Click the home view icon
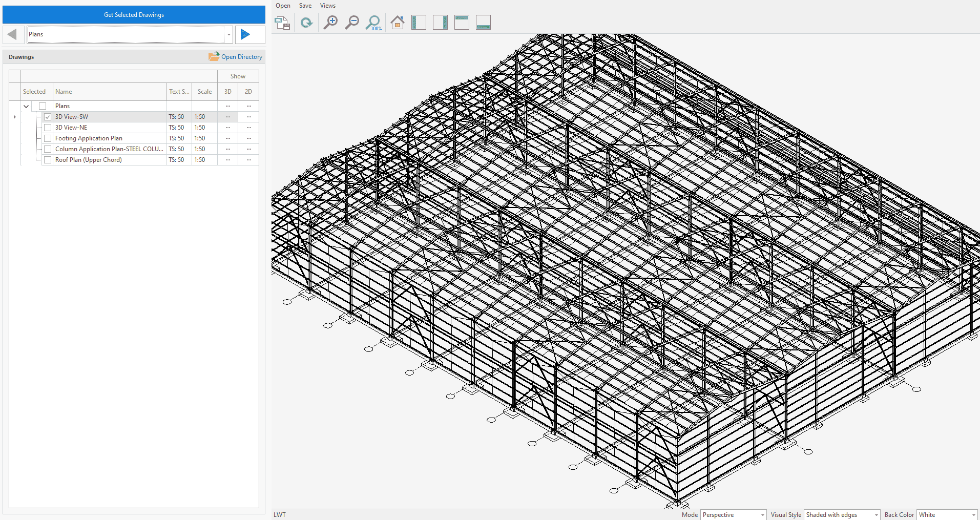980x520 pixels. (397, 23)
